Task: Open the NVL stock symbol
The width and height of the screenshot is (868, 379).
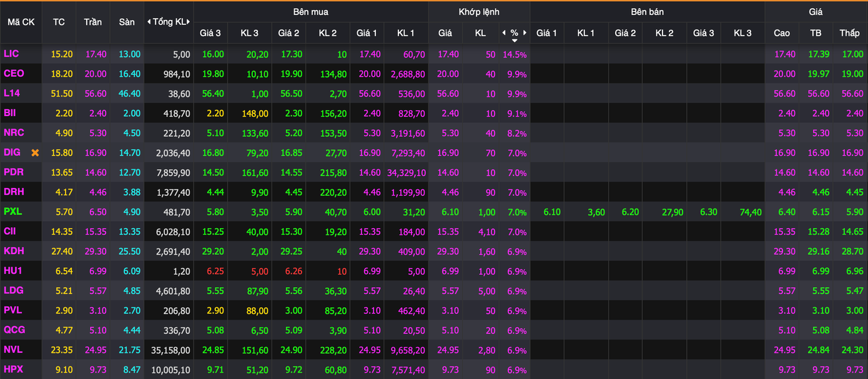Action: pos(13,350)
